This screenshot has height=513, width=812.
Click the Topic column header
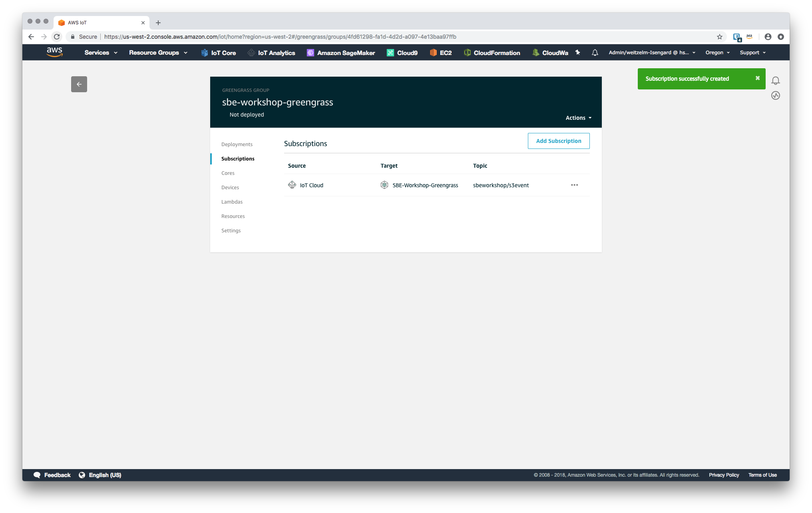click(x=480, y=166)
